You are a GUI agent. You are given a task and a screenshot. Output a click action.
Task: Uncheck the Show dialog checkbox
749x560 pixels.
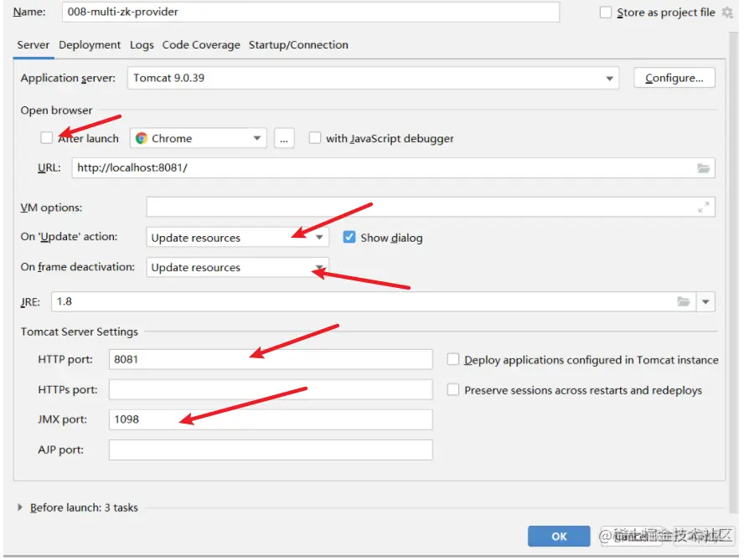point(349,237)
